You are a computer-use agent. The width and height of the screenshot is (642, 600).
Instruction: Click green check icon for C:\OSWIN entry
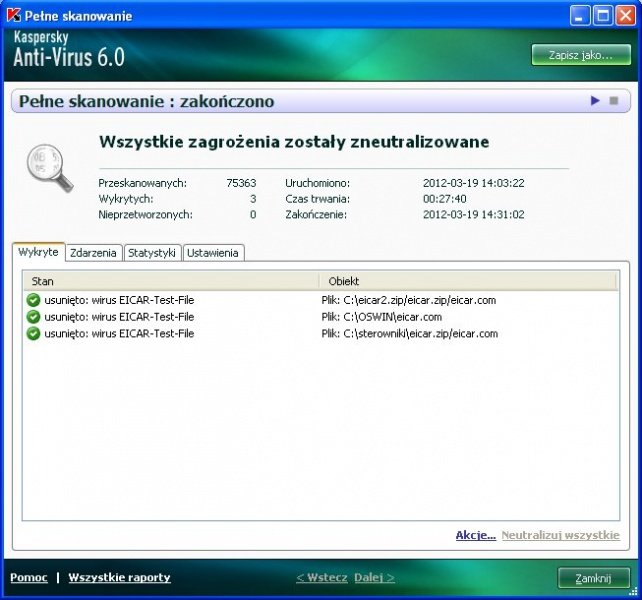33,317
